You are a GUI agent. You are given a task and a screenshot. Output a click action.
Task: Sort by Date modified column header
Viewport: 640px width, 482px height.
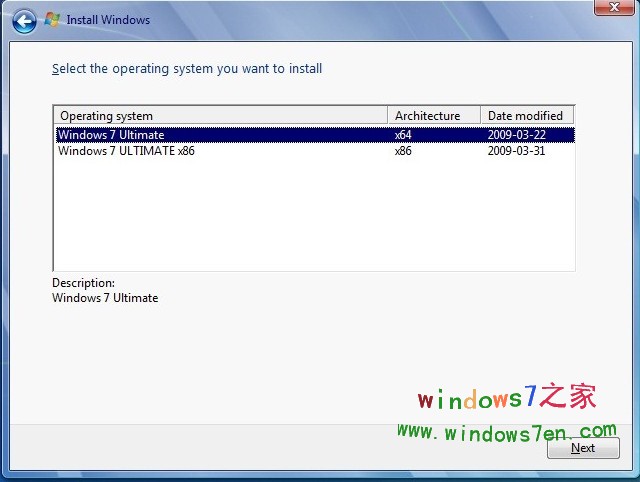coord(527,116)
